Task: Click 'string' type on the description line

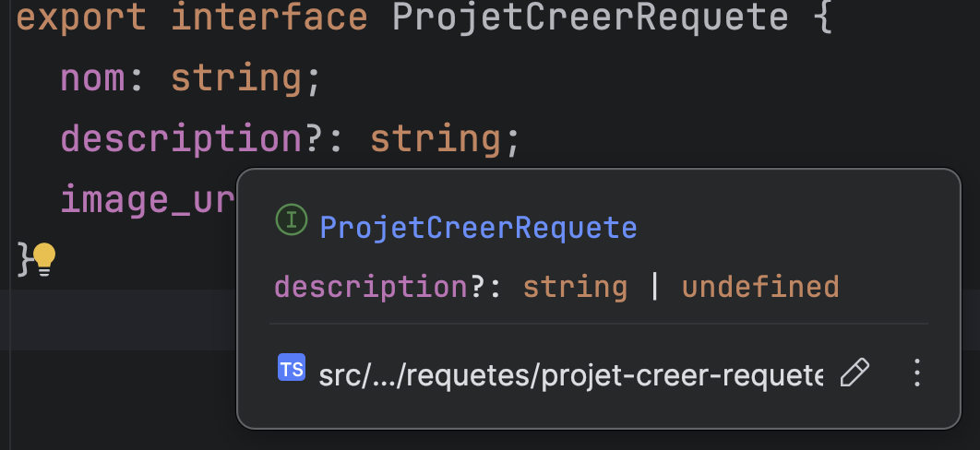Action: click(436, 139)
